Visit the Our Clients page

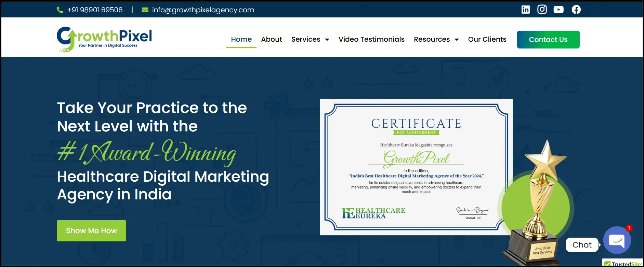click(487, 39)
